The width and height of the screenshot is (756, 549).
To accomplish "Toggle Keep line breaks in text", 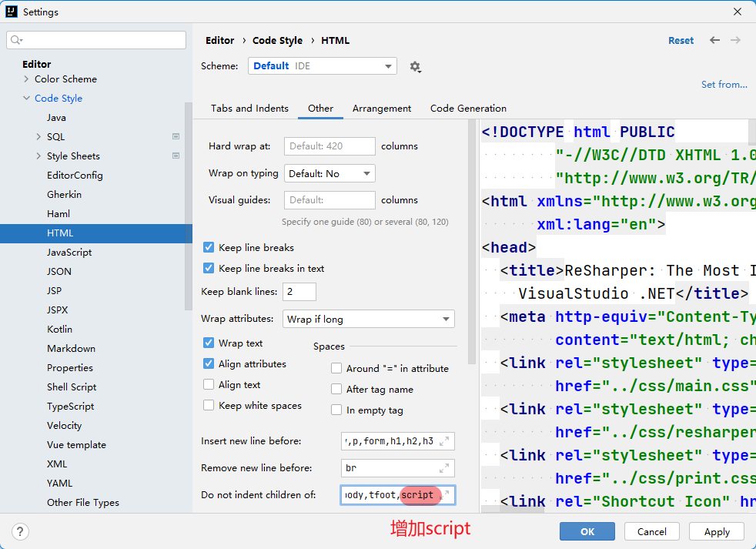I will 209,268.
